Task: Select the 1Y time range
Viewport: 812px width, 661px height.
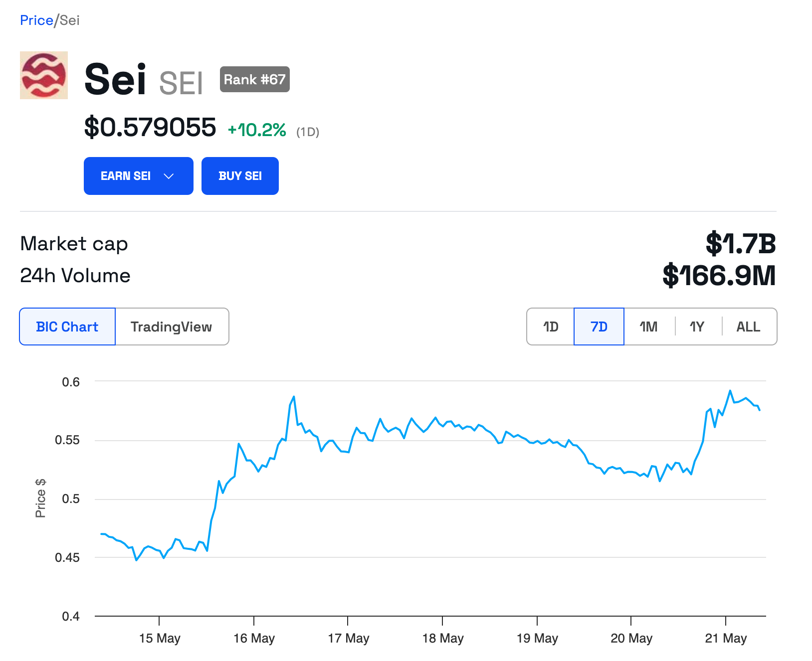Action: click(x=697, y=327)
